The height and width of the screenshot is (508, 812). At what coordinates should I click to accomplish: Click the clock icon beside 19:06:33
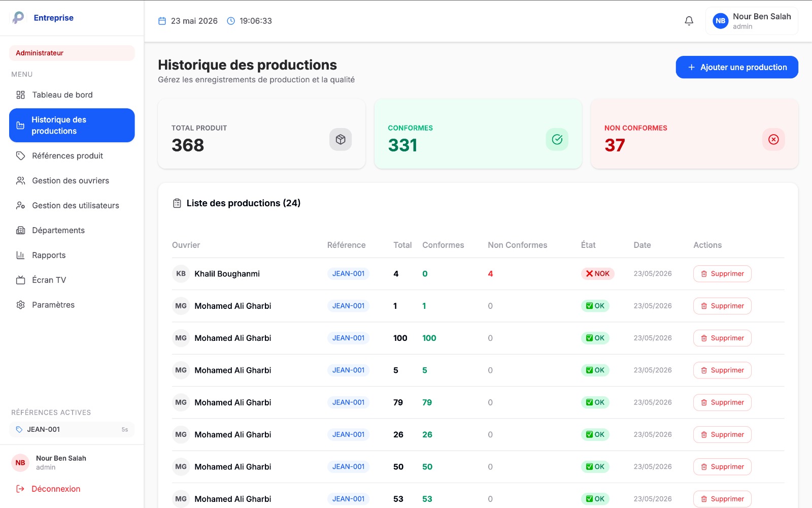[231, 21]
